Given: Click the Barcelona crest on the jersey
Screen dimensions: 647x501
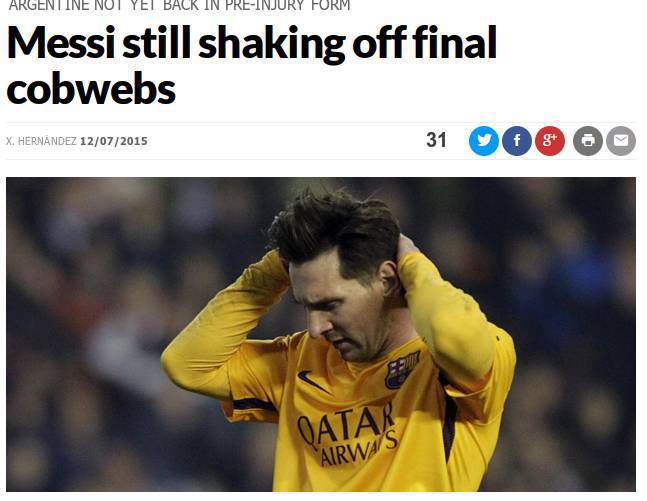Looking at the screenshot, I should click(402, 369).
